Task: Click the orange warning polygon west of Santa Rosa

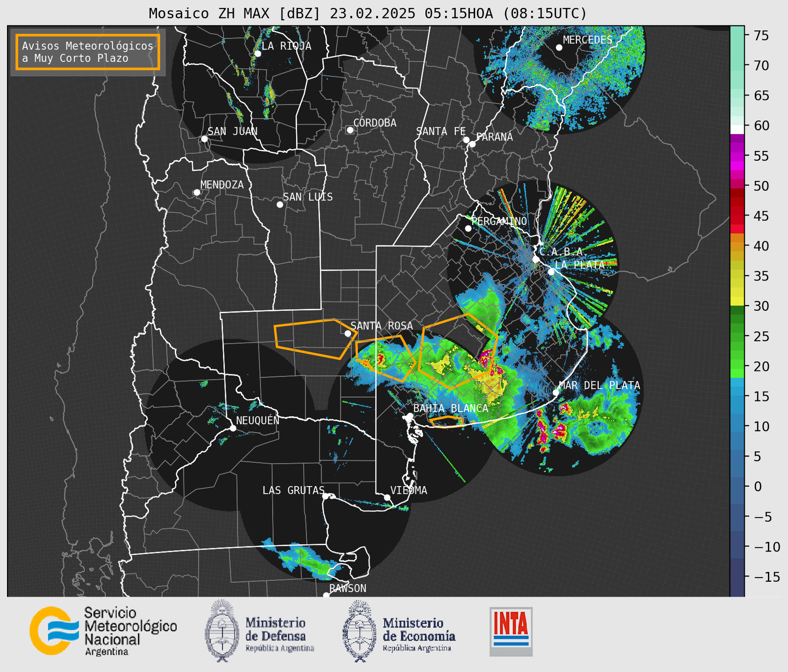Action: 316,338
